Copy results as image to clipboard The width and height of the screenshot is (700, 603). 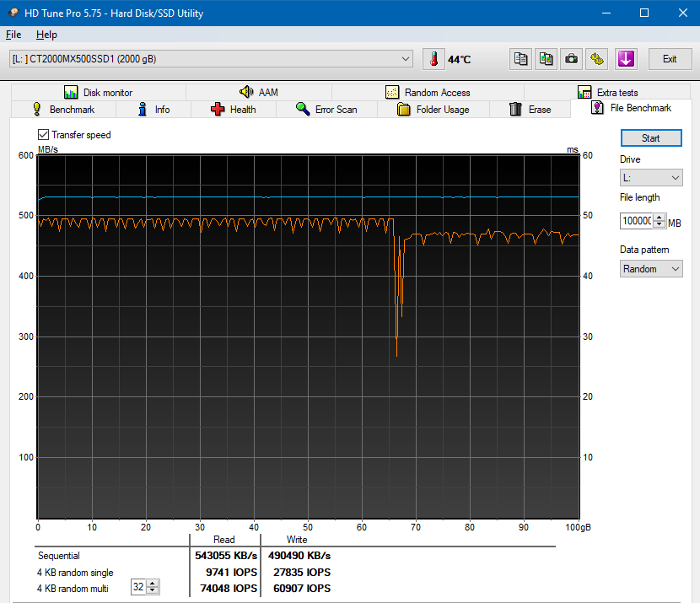point(546,59)
